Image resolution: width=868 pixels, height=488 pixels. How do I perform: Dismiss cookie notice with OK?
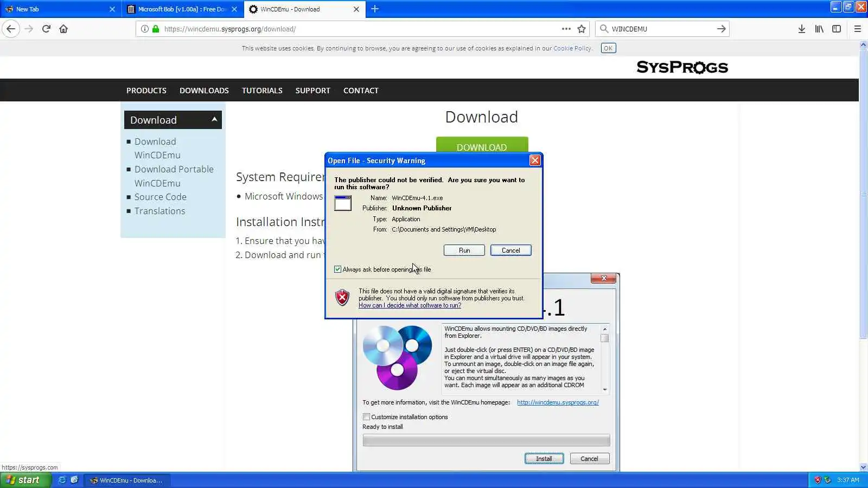(x=608, y=48)
